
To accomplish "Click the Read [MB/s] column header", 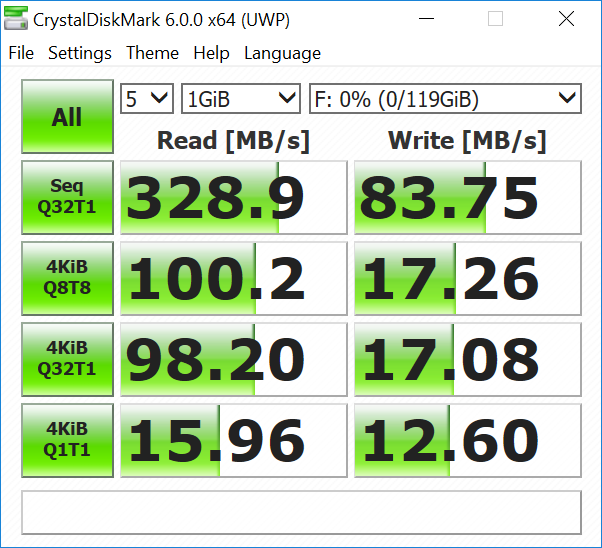I will pos(233,141).
